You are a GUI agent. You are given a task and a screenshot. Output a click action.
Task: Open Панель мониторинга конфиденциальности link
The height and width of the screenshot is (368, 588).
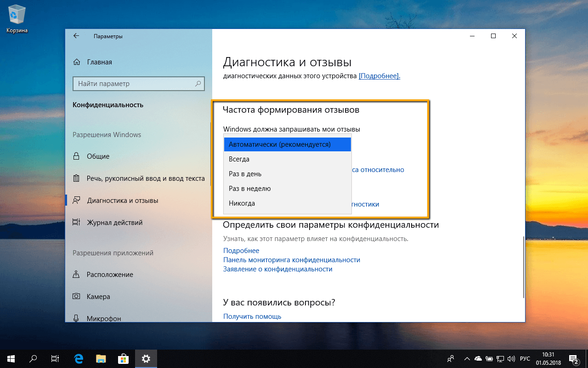(x=292, y=260)
